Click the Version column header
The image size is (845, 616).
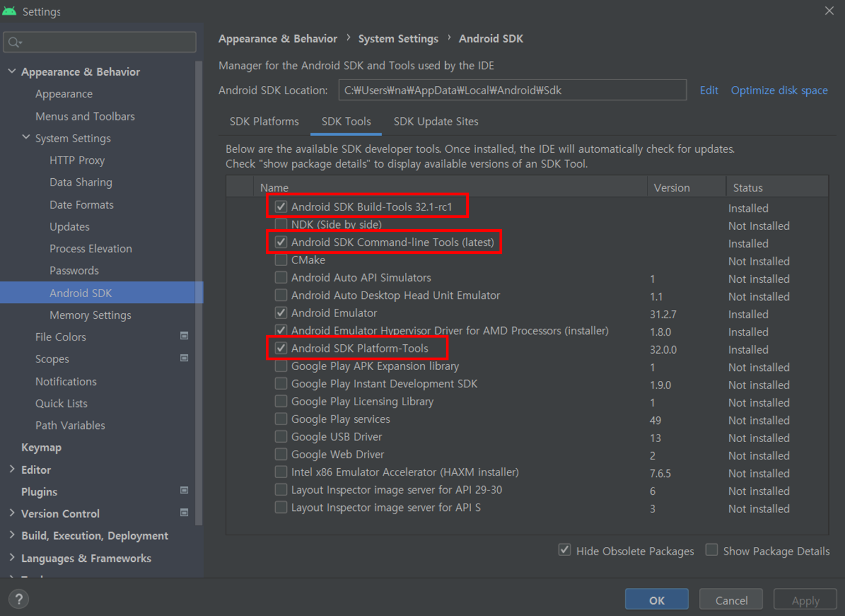687,188
